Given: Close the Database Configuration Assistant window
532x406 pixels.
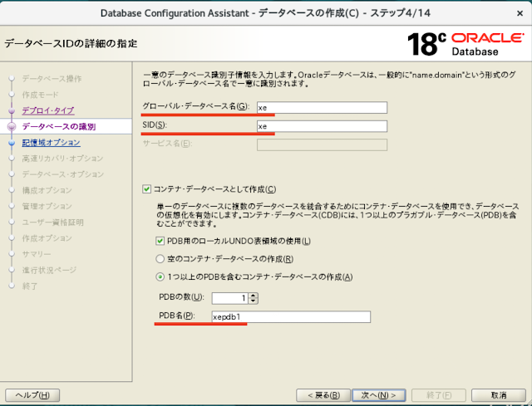Looking at the screenshot, I should (520, 13).
